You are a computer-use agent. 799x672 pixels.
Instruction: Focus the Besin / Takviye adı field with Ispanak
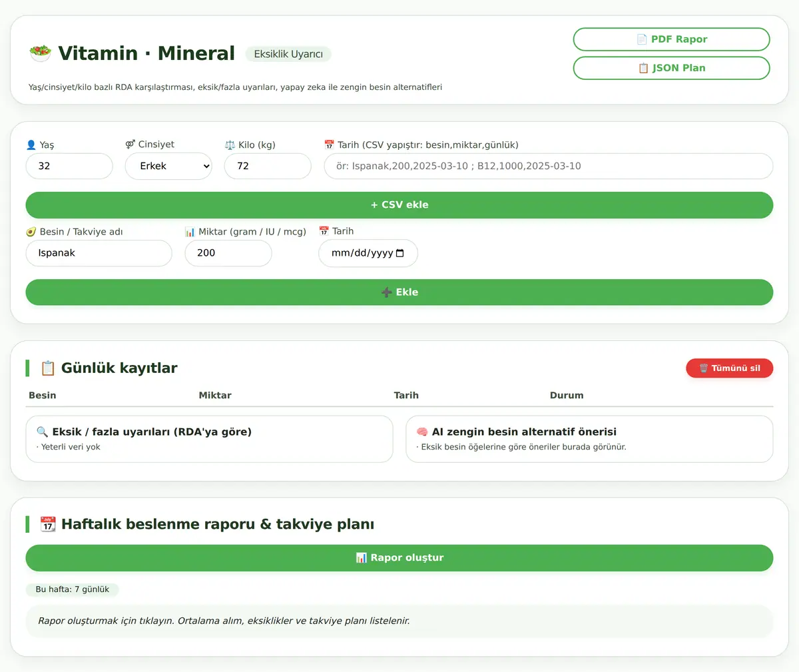click(x=99, y=253)
